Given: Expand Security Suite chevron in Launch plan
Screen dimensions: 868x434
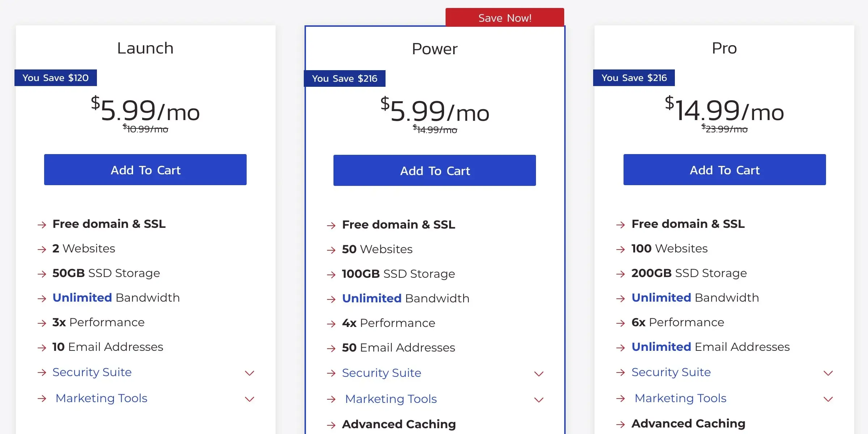Looking at the screenshot, I should pos(250,373).
